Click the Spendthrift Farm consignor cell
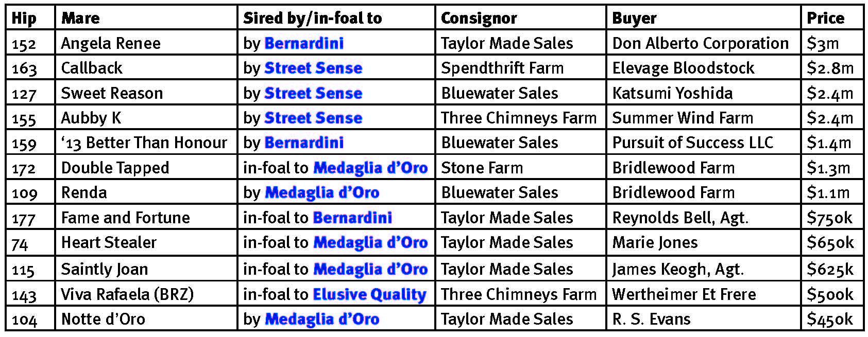 click(x=502, y=68)
